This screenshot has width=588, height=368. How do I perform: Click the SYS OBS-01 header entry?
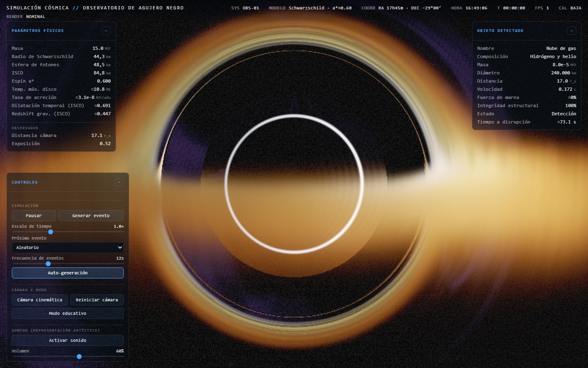coord(245,8)
